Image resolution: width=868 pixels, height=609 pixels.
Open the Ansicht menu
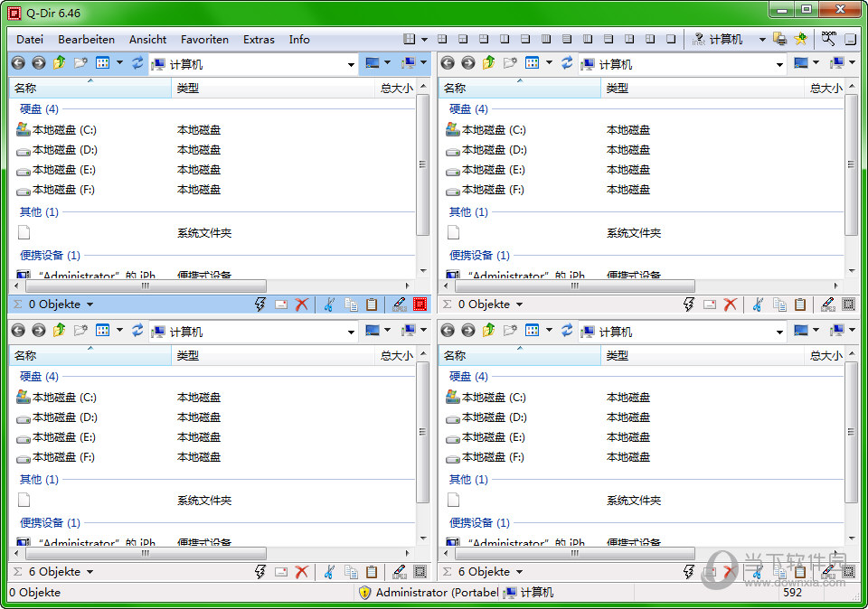[147, 39]
